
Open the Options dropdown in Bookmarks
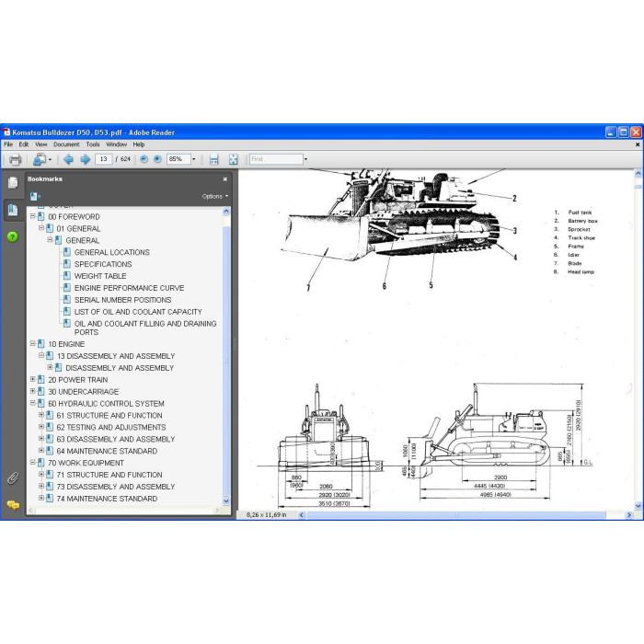click(215, 196)
